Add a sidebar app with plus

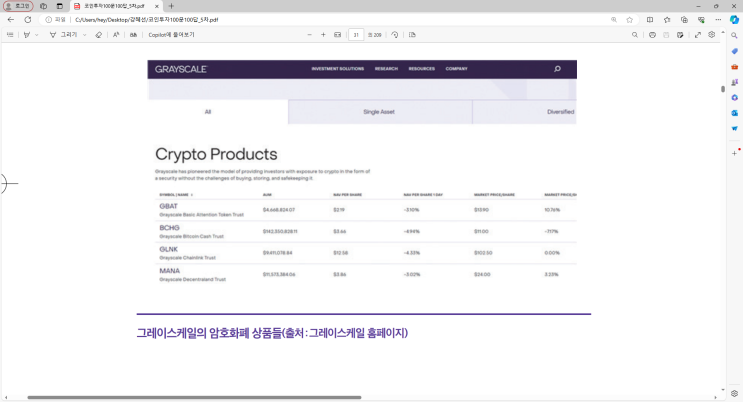(x=734, y=153)
